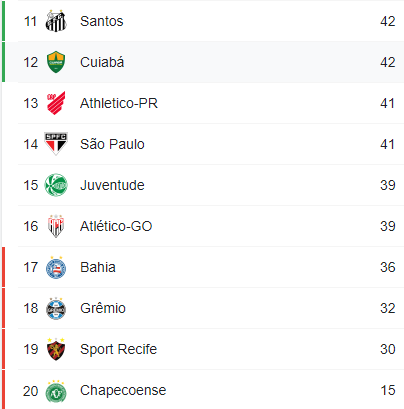The image size is (404, 409).
Task: Click the Cuiabá green shield crest
Action: 56,62
